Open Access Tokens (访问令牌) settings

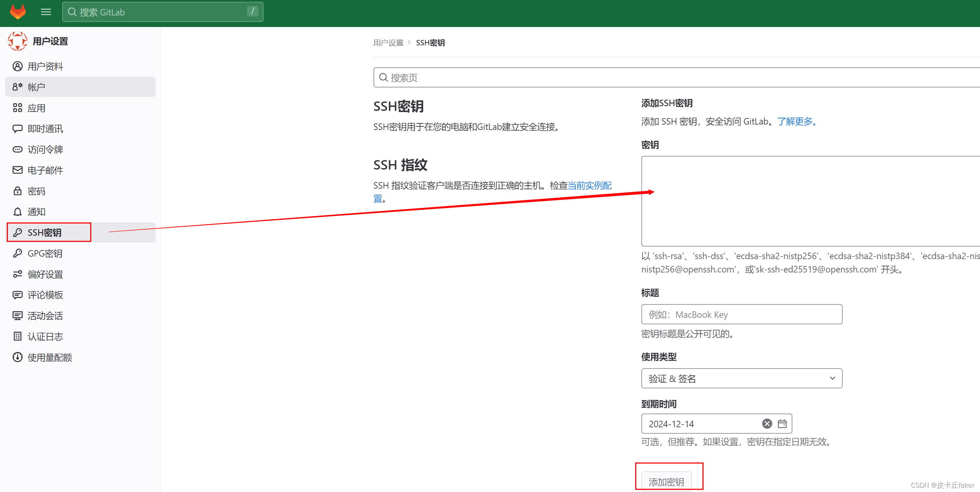(x=45, y=149)
